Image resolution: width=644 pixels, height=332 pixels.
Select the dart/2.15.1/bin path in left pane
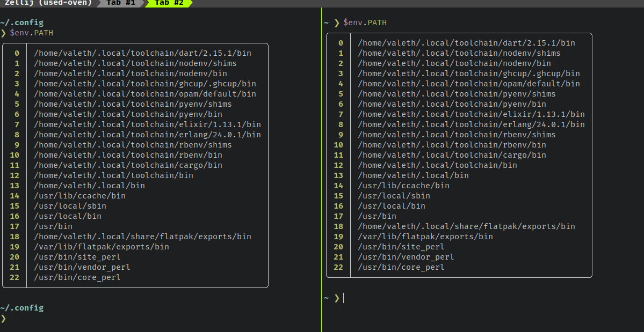(142, 53)
